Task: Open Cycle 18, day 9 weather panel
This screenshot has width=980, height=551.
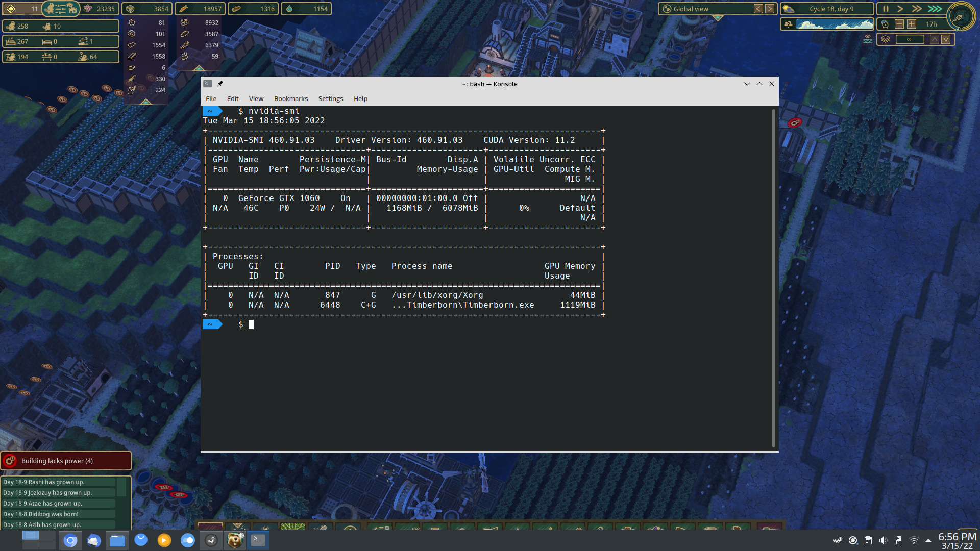Action: (x=827, y=9)
